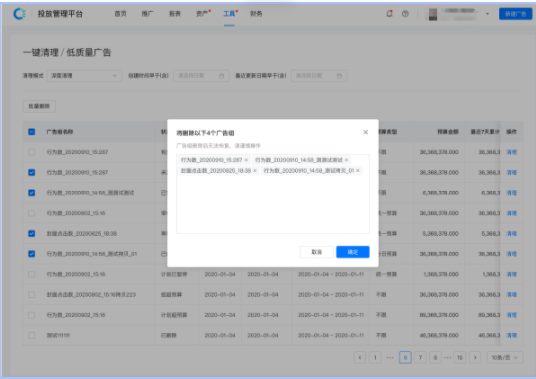Check row 封面点击数_20200902_15:16拷贝223
The image size is (536, 379).
[31, 295]
